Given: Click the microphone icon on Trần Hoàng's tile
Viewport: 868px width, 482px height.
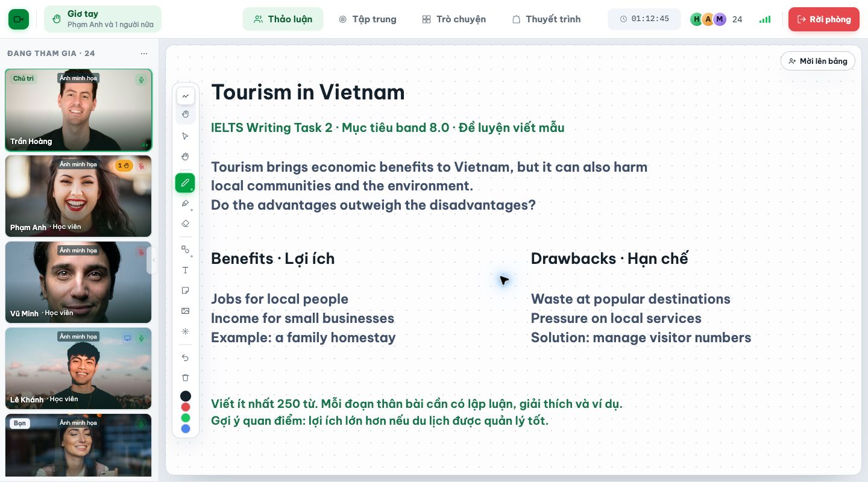Looking at the screenshot, I should 141,80.
